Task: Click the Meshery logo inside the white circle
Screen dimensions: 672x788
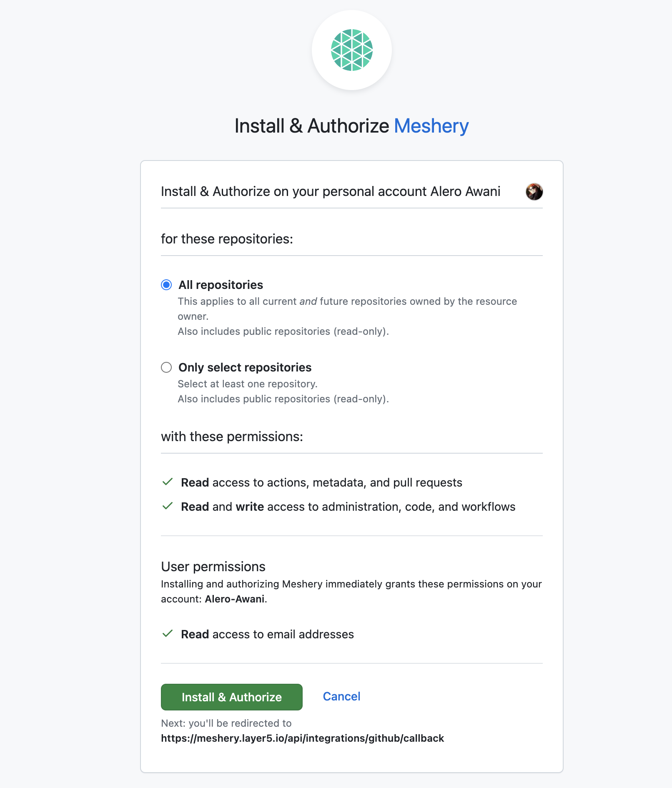Action: [x=351, y=50]
